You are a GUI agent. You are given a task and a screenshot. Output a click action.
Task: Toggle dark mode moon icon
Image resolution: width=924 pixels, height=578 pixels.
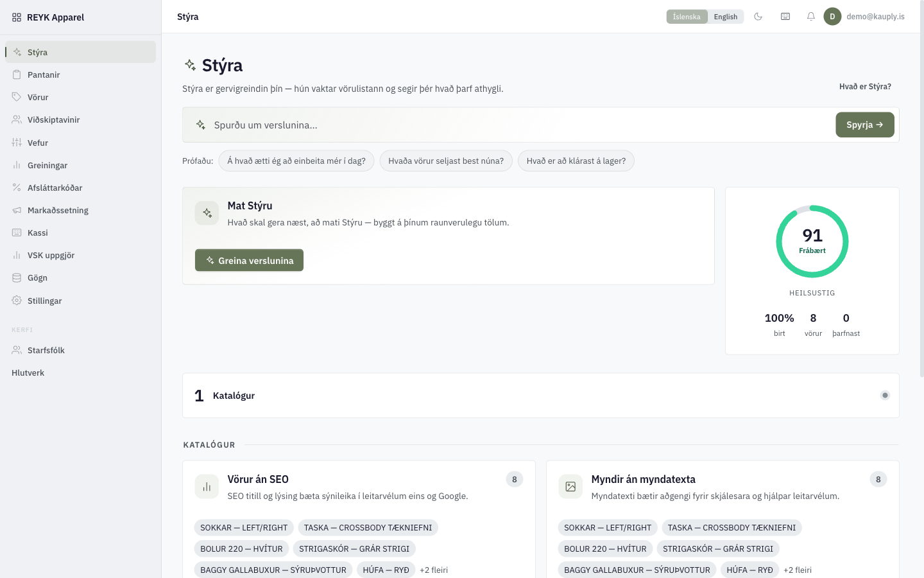point(758,17)
